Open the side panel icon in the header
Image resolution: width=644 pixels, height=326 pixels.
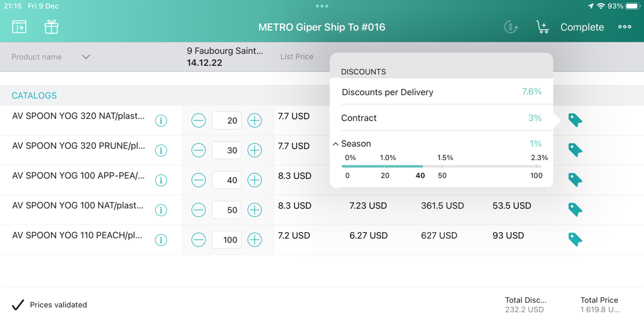point(19,27)
